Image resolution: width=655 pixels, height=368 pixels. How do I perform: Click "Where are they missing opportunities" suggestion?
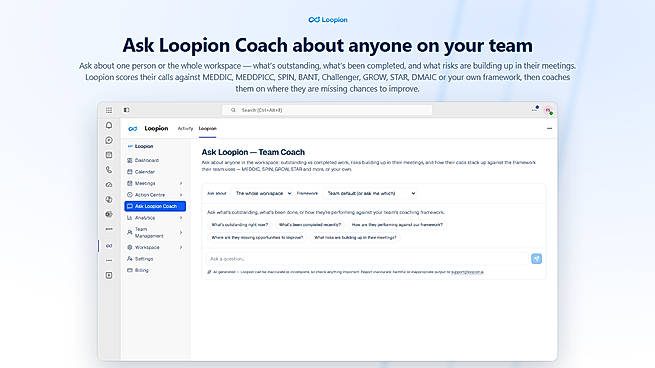257,237
